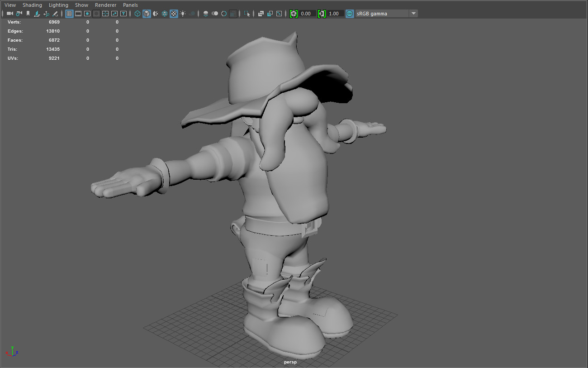Toggle the textured display checker icon
The width and height of the screenshot is (588, 368).
coord(174,14)
